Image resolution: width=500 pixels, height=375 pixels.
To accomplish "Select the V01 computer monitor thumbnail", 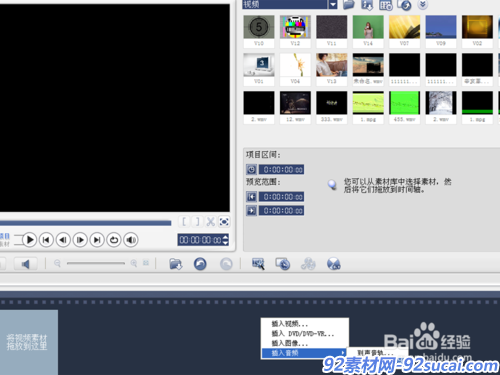I will click(259, 65).
